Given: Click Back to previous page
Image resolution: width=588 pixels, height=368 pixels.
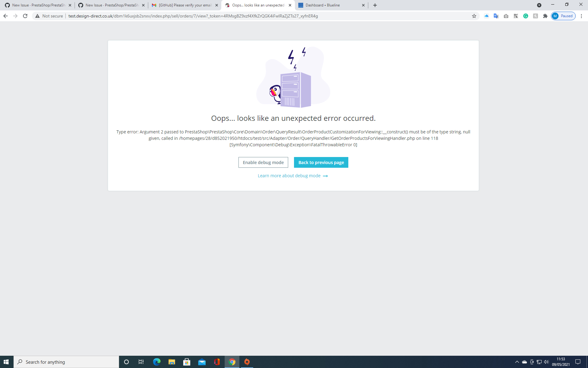Looking at the screenshot, I should click(x=321, y=162).
